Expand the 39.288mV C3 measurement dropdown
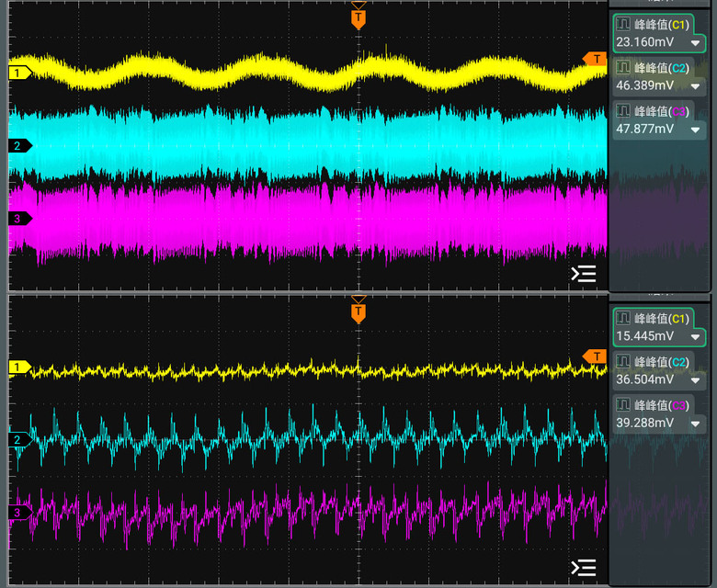The width and height of the screenshot is (717, 588). click(696, 424)
